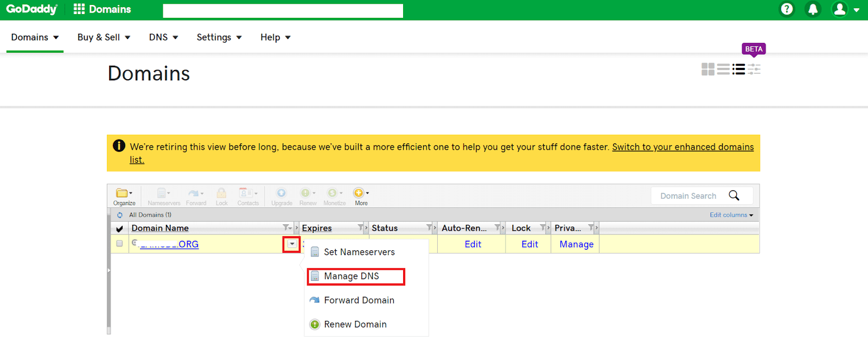Click Edit in the Lock column

point(529,244)
